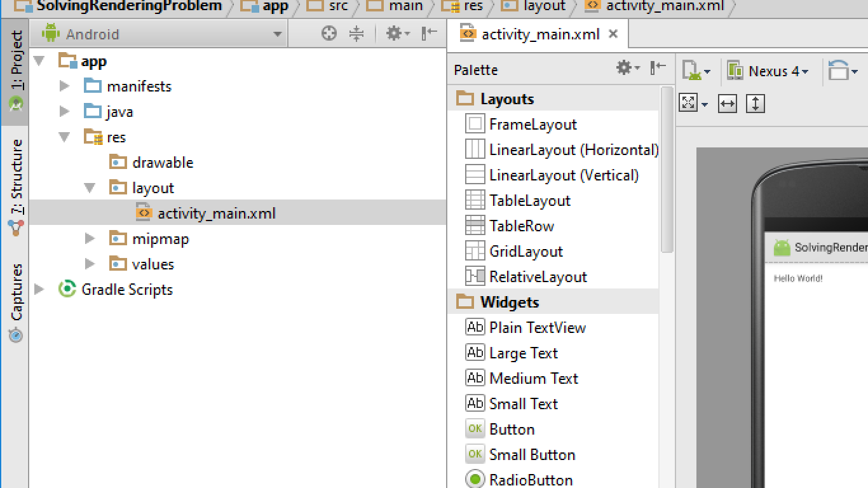Open the Palette gear options
868x488 pixels.
point(628,68)
